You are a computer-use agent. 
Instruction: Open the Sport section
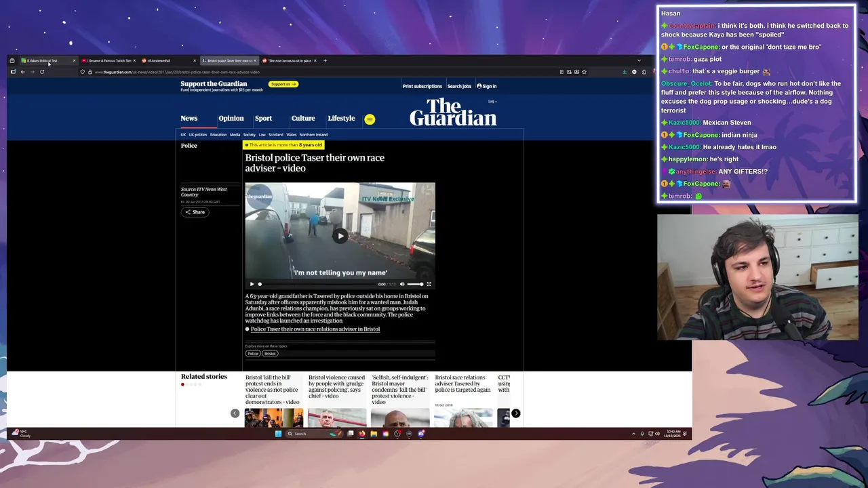[x=263, y=119]
